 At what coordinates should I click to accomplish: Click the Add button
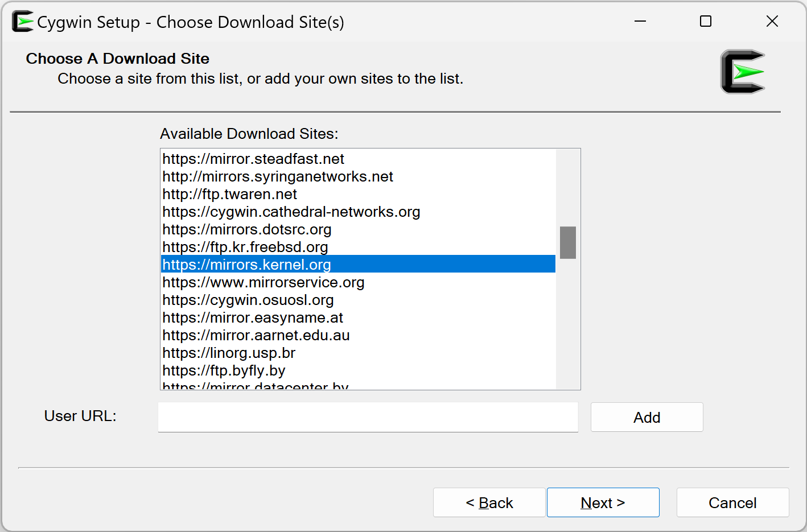pos(647,417)
